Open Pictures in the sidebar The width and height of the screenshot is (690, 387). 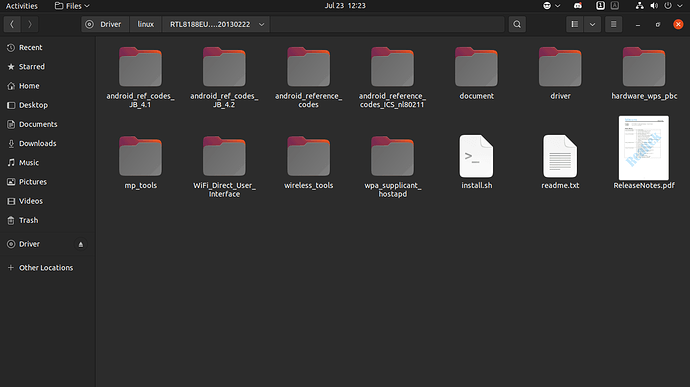click(48, 182)
